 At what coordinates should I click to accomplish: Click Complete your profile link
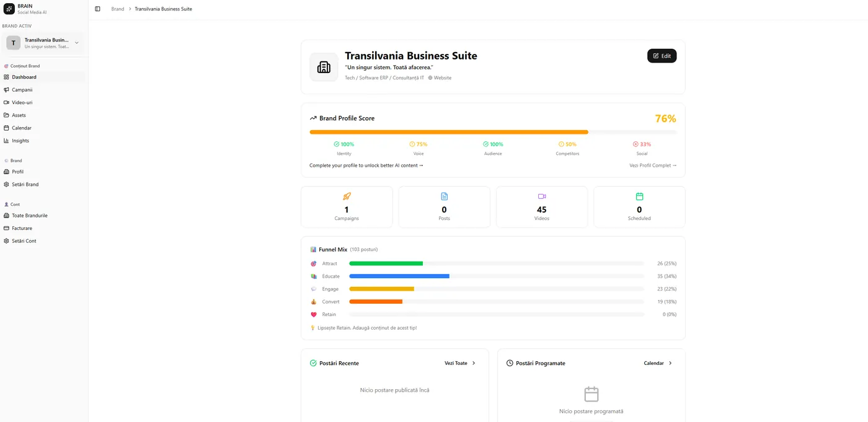click(366, 165)
